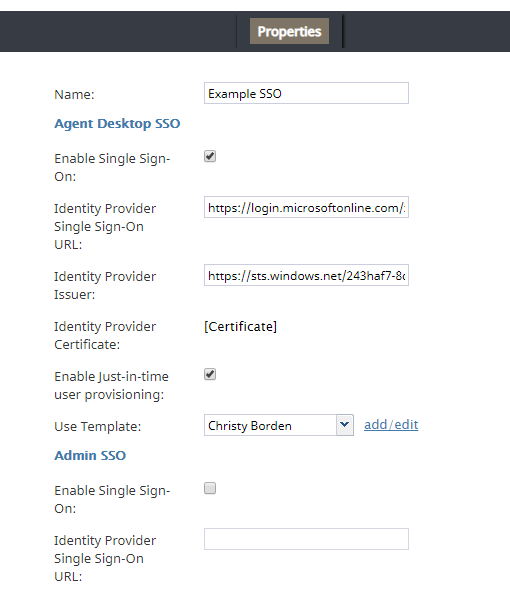Follow the add/edit template link
The image size is (510, 595).
(x=391, y=425)
